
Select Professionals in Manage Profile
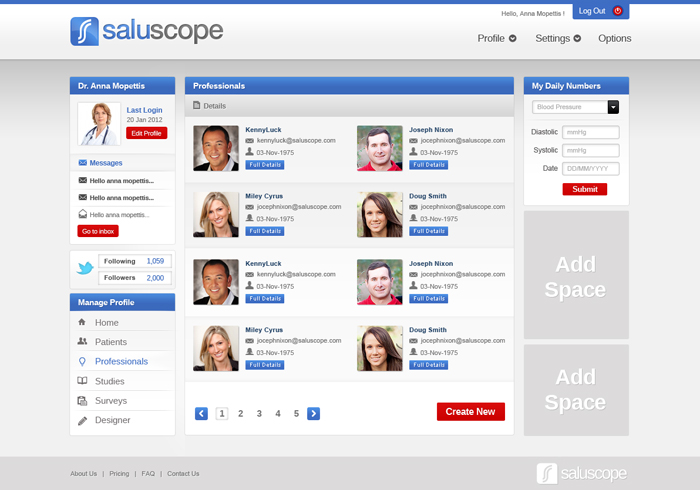(x=121, y=362)
